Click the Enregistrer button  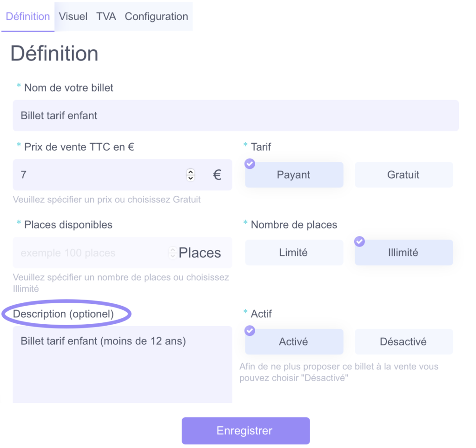[x=245, y=431]
